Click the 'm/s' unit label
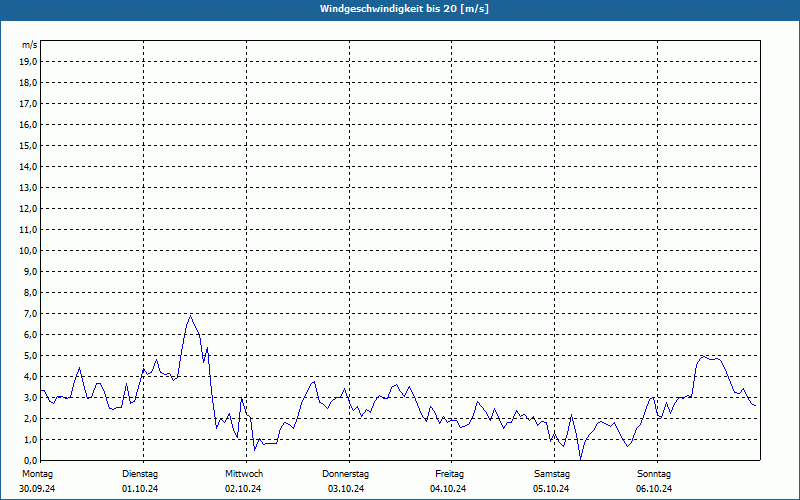Image resolution: width=800 pixels, height=500 pixels. tap(29, 45)
